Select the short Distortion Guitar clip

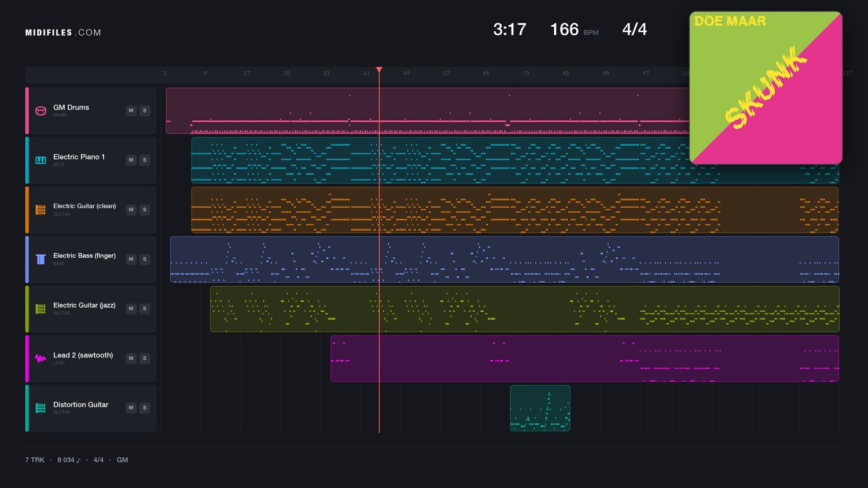coord(540,408)
